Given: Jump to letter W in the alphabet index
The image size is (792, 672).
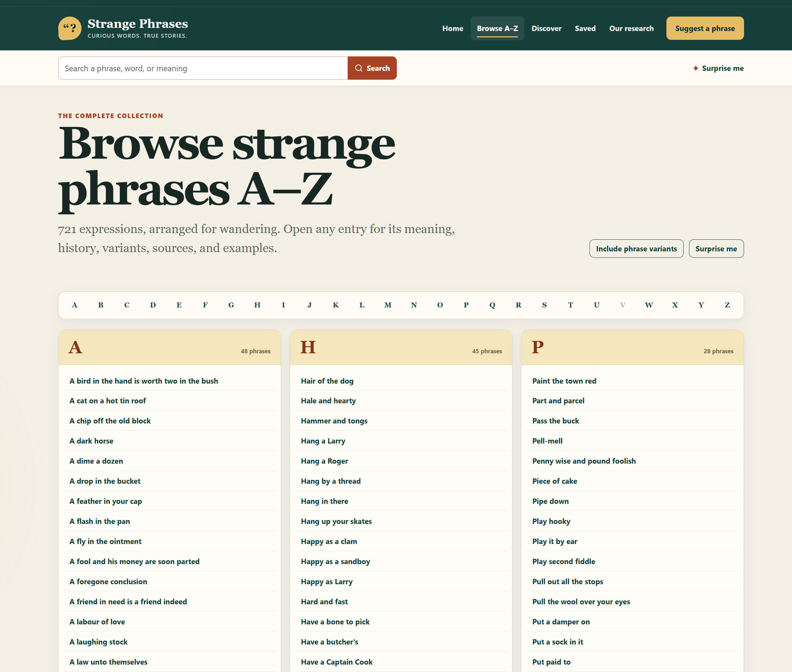Looking at the screenshot, I should [x=649, y=305].
